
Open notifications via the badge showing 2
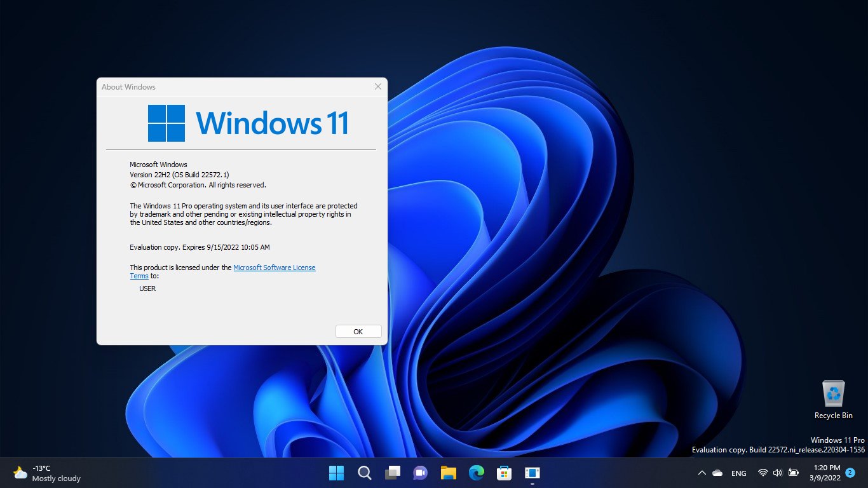(x=850, y=473)
